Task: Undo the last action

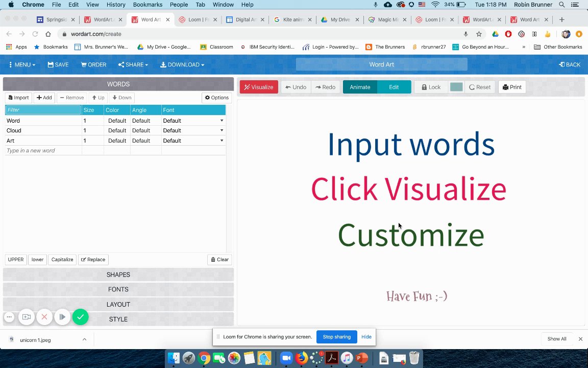Action: (296, 87)
